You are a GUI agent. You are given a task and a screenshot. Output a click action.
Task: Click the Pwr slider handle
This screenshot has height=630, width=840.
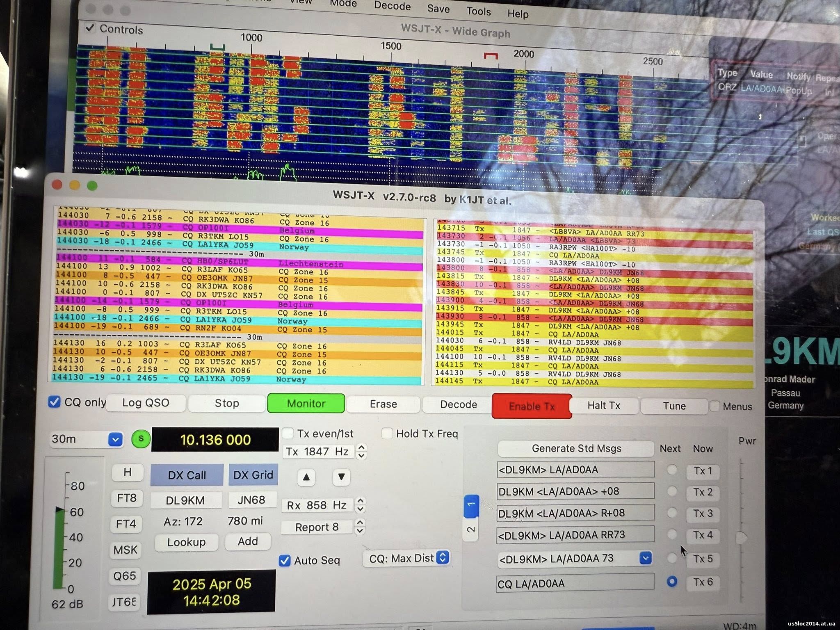(x=742, y=538)
